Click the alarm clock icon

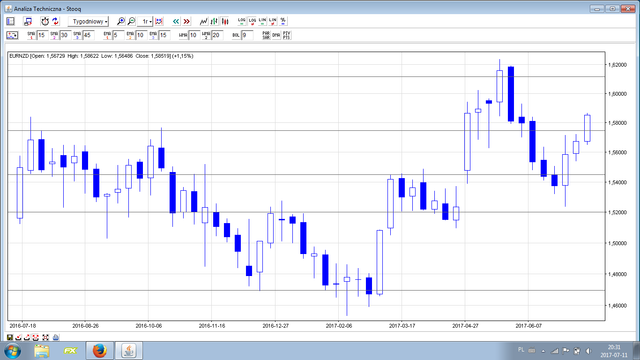point(45,21)
